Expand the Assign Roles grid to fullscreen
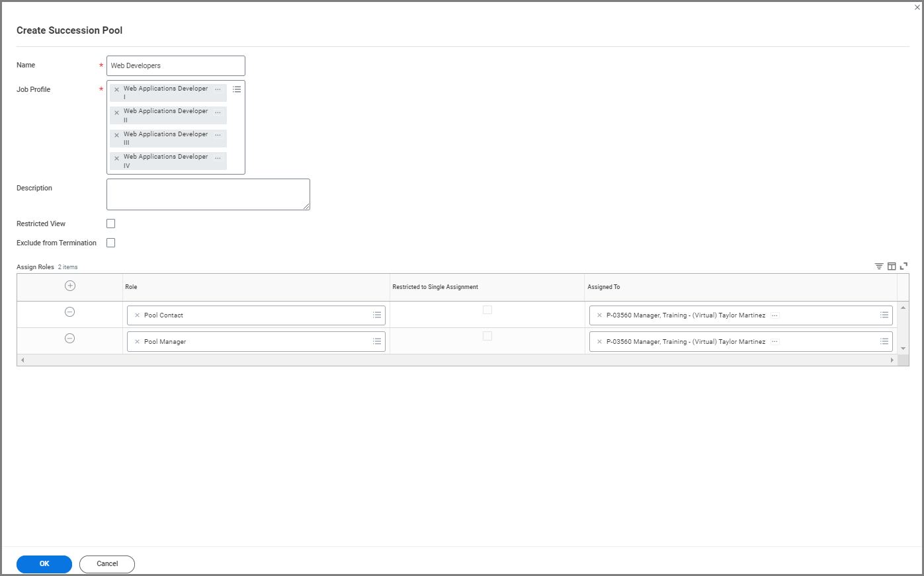924x576 pixels. point(903,267)
